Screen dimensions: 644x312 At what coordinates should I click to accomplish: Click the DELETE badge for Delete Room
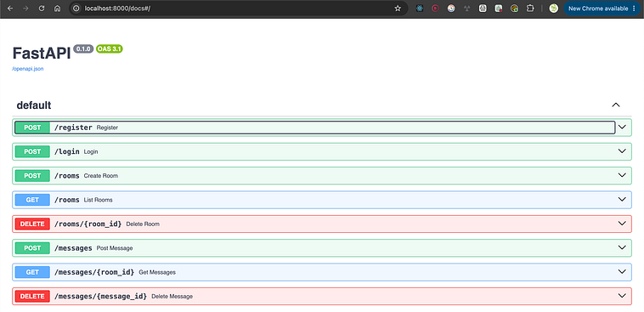tap(32, 224)
